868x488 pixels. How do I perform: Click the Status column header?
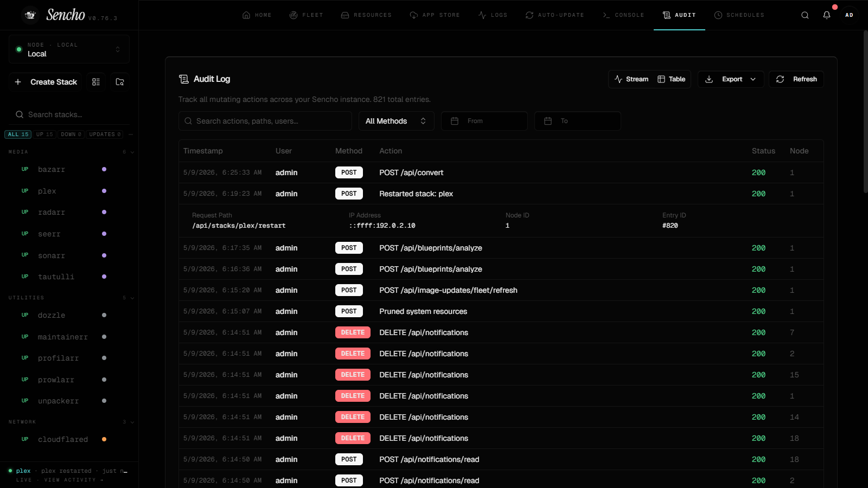pyautogui.click(x=763, y=151)
